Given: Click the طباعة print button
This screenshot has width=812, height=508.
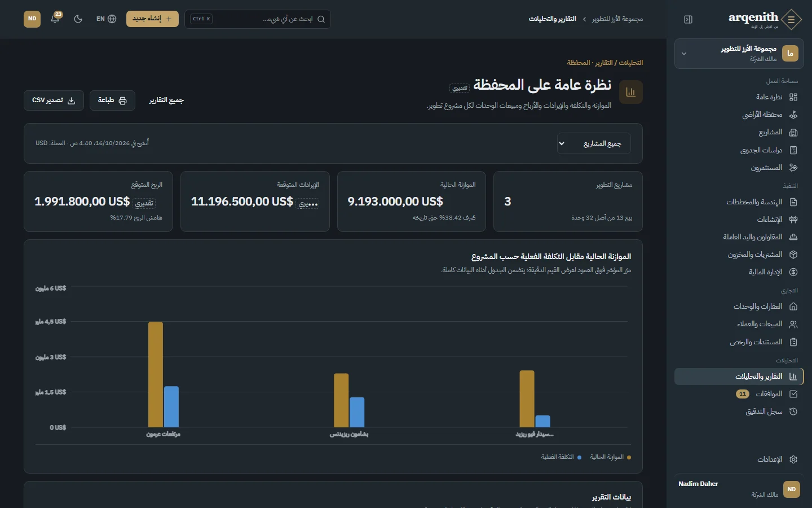Looking at the screenshot, I should point(112,100).
